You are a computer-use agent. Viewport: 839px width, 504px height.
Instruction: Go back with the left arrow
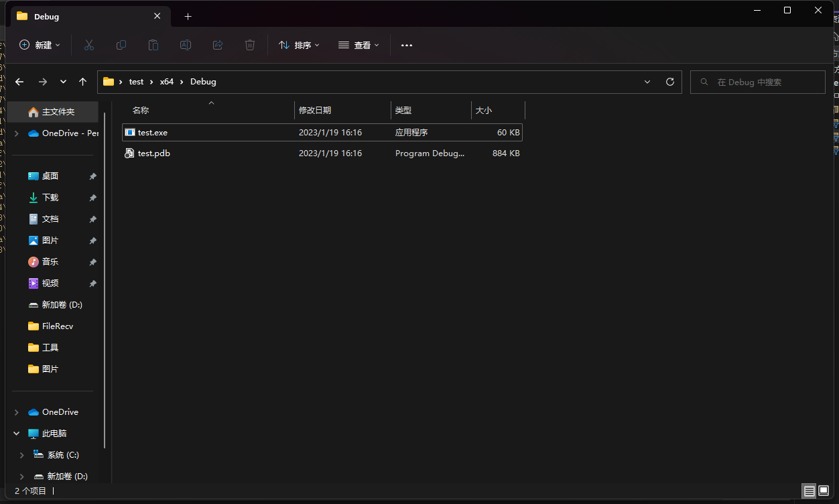coord(19,82)
